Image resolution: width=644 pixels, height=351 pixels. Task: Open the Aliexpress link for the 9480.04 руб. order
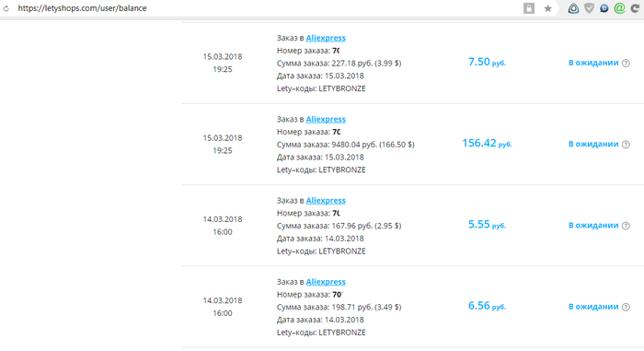326,120
